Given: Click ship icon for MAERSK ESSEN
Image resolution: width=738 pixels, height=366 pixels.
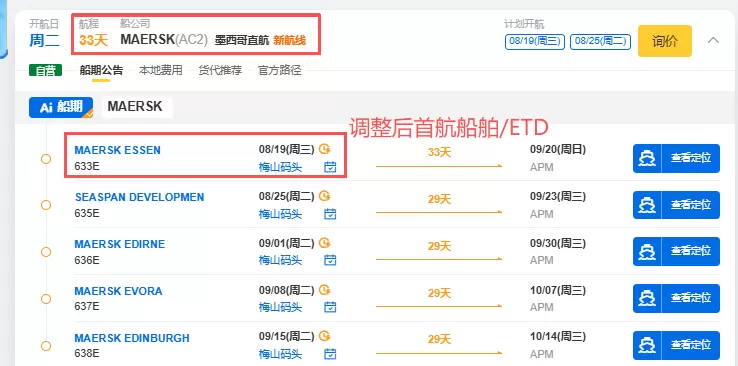Looking at the screenshot, I should pyautogui.click(x=647, y=159).
